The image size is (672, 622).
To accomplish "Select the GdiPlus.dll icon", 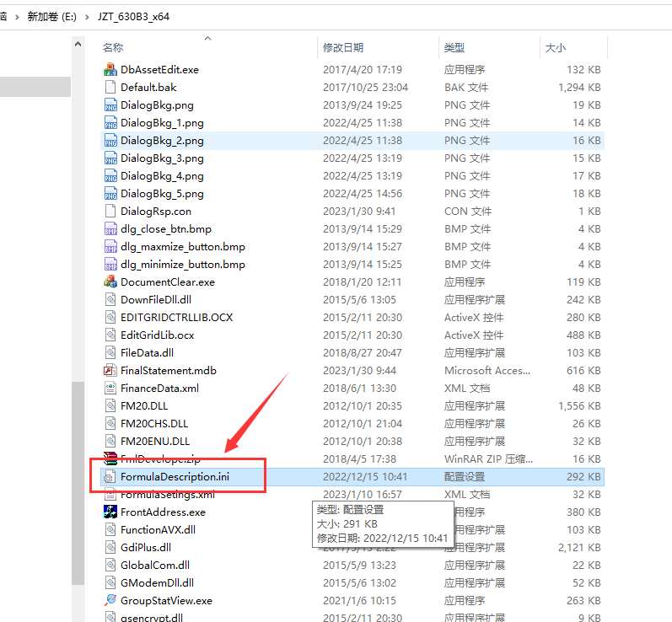I will click(110, 548).
